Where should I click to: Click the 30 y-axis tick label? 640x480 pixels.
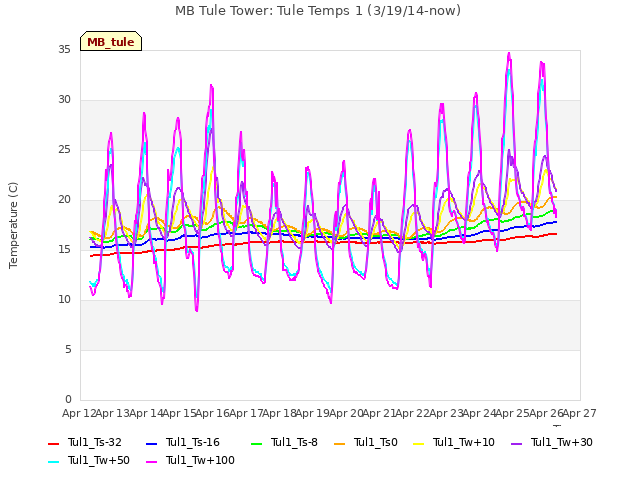pos(64,100)
